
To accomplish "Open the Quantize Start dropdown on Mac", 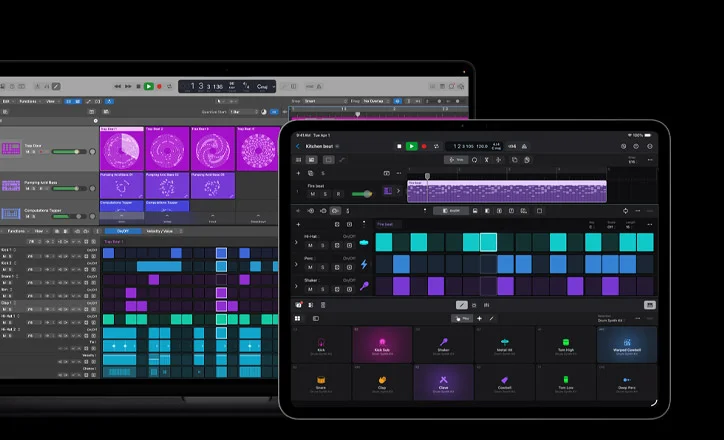I will click(x=244, y=112).
